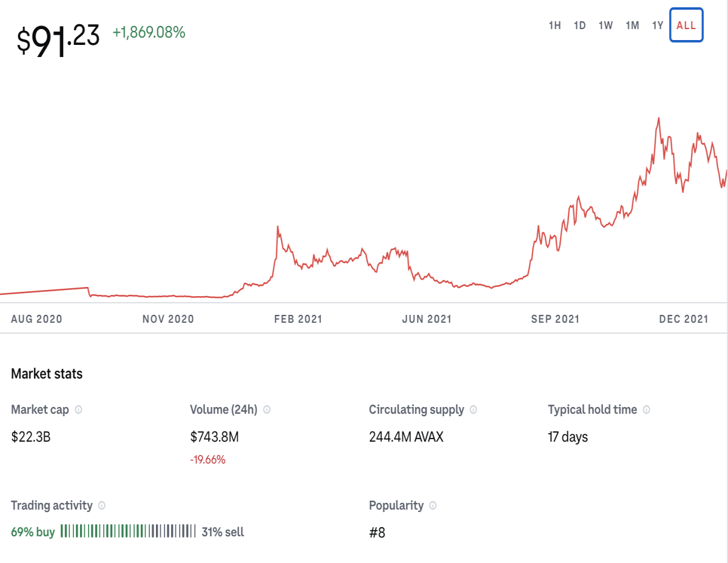
Task: Click Volume (24h) info icon
Action: (267, 410)
